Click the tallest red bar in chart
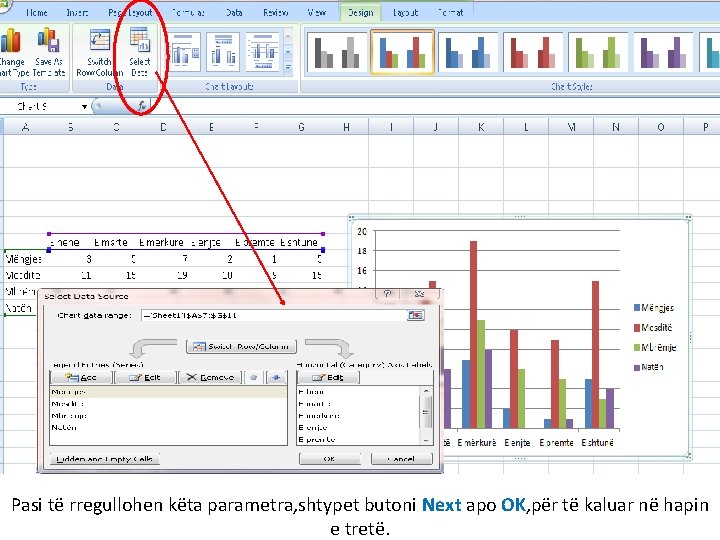The height and width of the screenshot is (540, 720). pyautogui.click(x=473, y=334)
